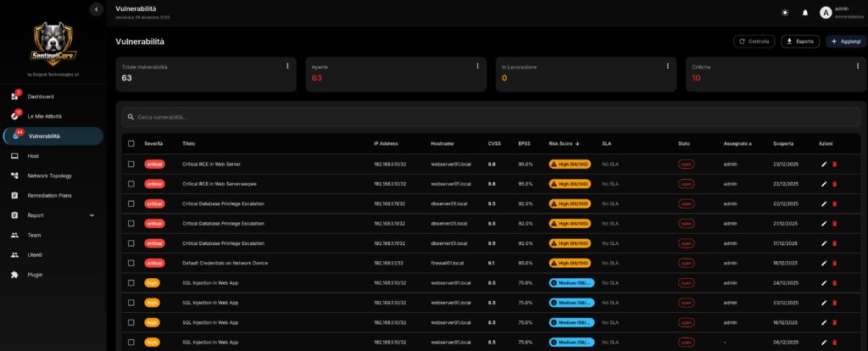The image size is (868, 351).
Task: Delete the SQL Injection discovered 06/12/2025
Action: pyautogui.click(x=835, y=343)
